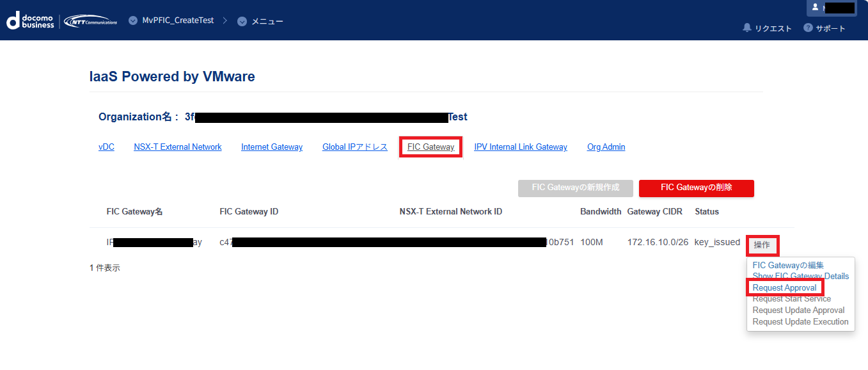Click the メニュー text in header
Viewport: 868px width, 370px height.
[x=267, y=21]
